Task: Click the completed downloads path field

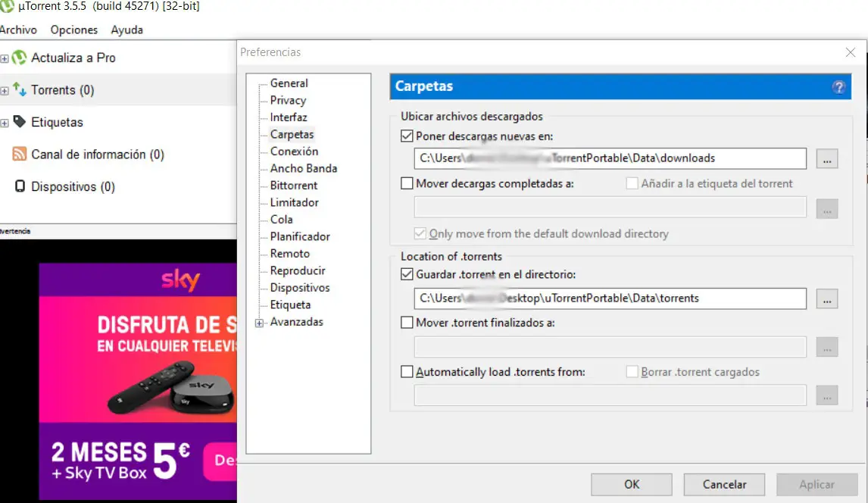Action: (610, 208)
